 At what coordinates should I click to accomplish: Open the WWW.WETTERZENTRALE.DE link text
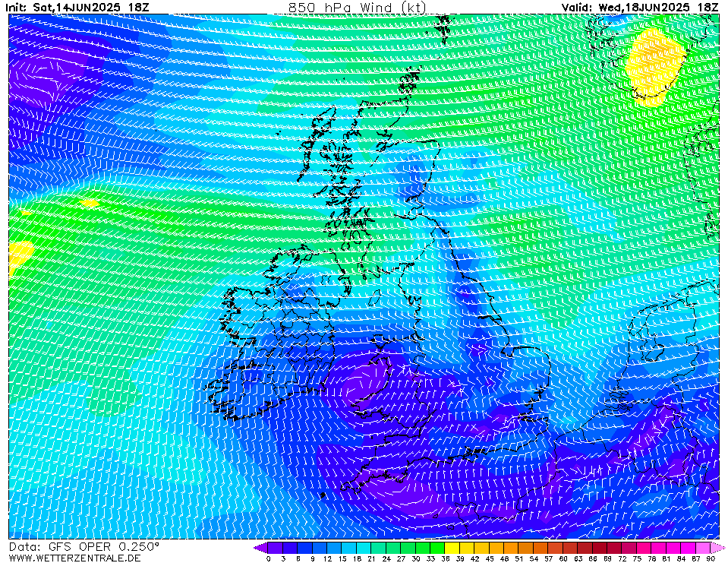pyautogui.click(x=74, y=558)
